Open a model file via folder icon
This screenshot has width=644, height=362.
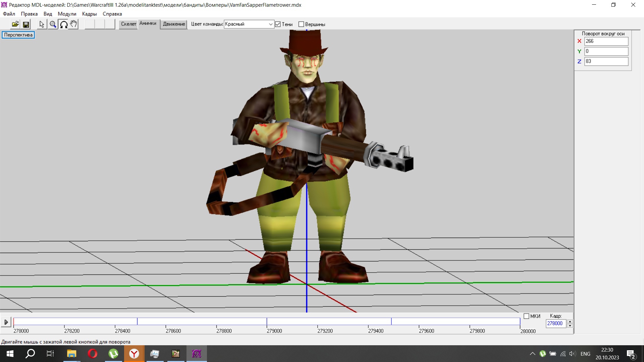coord(15,24)
